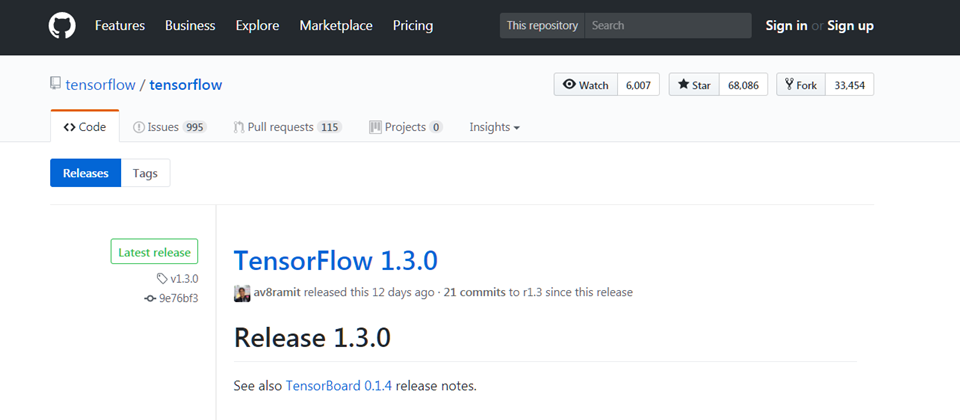This screenshot has height=420, width=960.
Task: Fork the repository
Action: [x=801, y=84]
